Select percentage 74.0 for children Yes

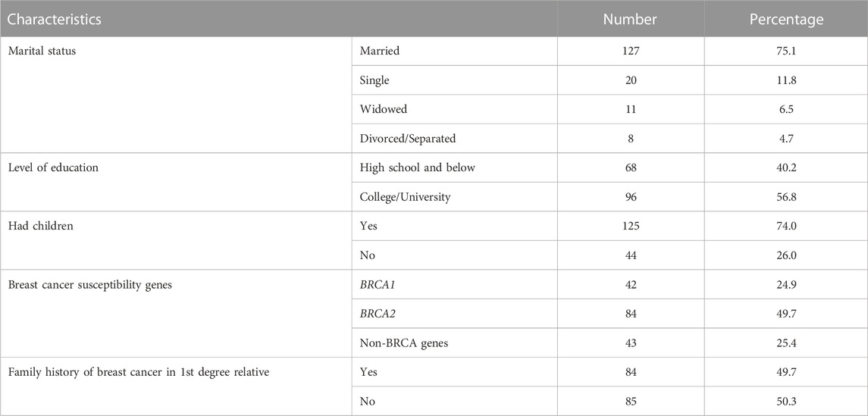[786, 226]
